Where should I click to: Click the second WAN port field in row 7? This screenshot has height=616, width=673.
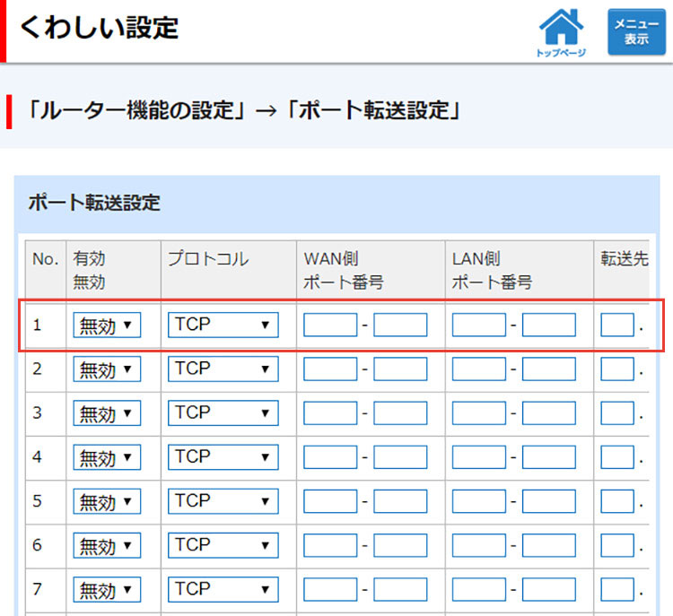400,589
